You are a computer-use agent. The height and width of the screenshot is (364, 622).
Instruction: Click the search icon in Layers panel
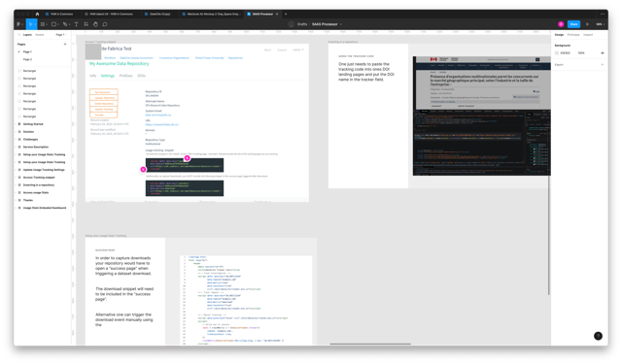[19, 35]
